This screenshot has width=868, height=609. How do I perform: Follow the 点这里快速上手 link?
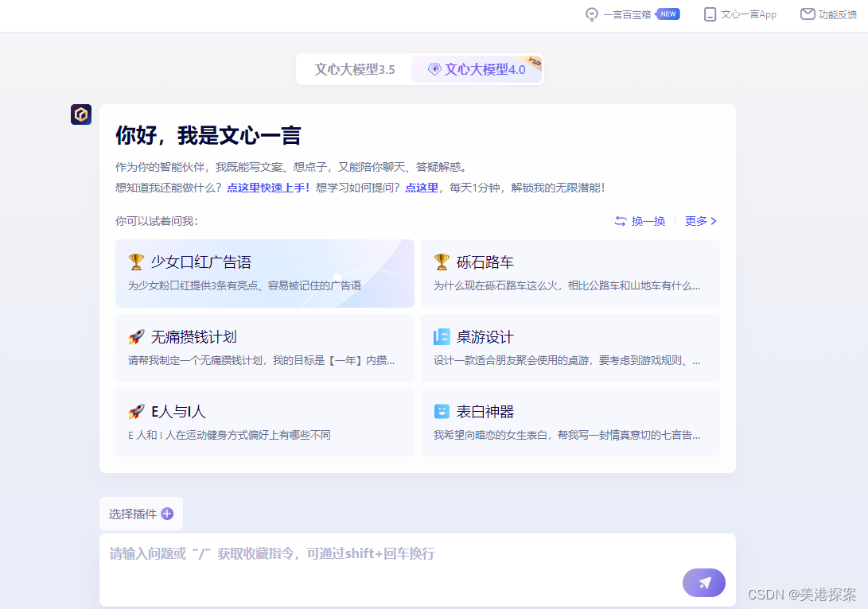coord(268,188)
